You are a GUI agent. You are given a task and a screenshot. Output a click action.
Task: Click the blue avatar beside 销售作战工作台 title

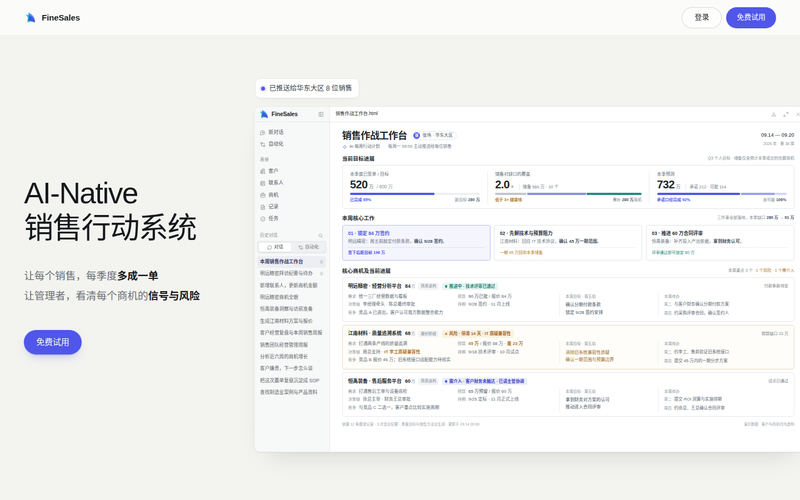point(416,135)
